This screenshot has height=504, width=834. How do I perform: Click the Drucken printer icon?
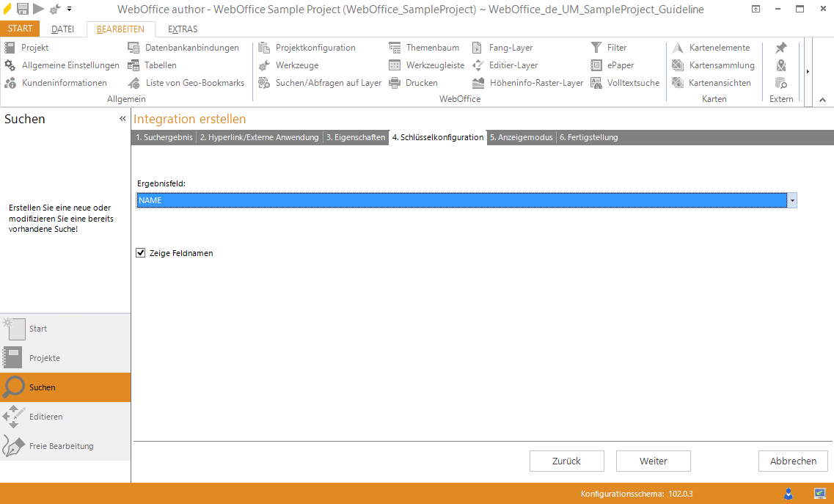[395, 83]
